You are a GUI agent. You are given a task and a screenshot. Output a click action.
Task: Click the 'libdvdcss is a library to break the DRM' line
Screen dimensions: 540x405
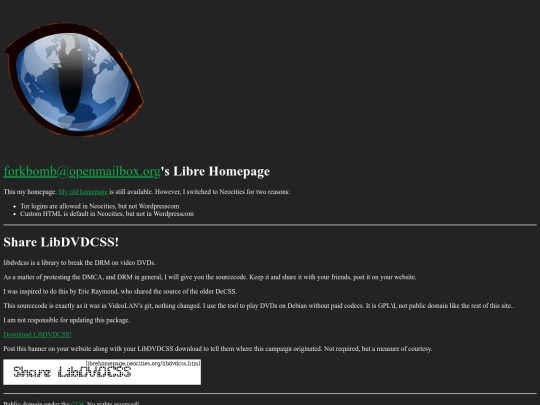point(80,263)
